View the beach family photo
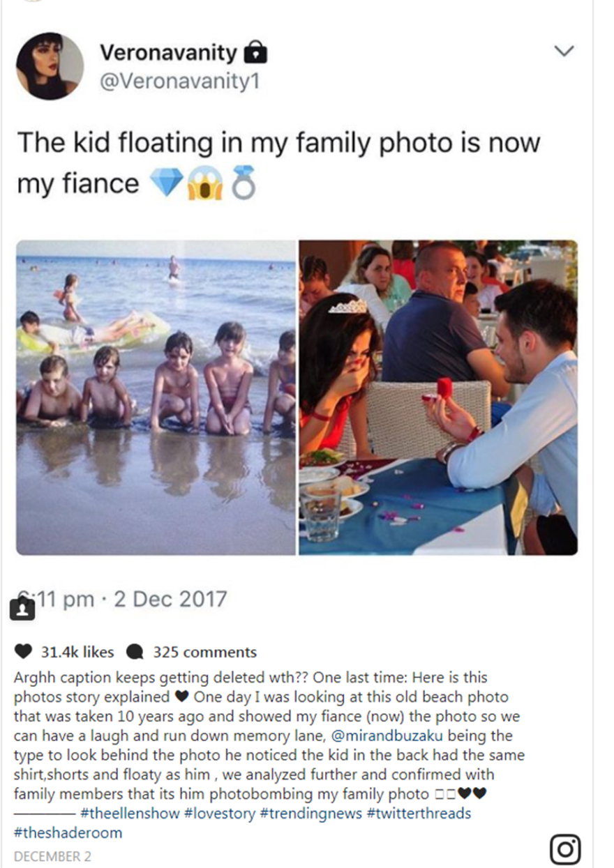 pyautogui.click(x=156, y=397)
